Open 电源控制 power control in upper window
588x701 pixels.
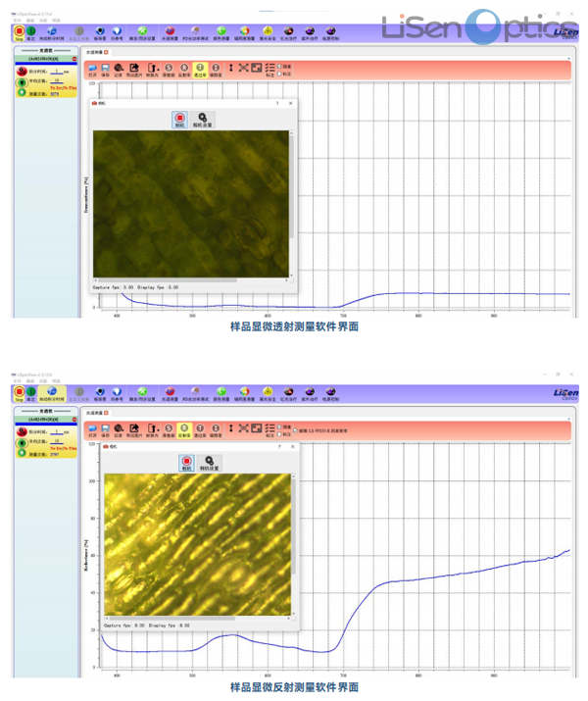(x=330, y=33)
